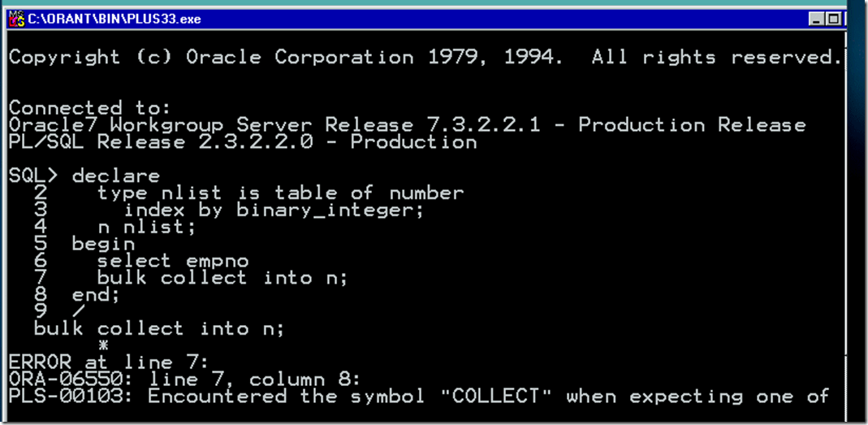Screen dimensions: 868x425
Task: Click "select empno" on line 6
Action: pyautogui.click(x=173, y=261)
